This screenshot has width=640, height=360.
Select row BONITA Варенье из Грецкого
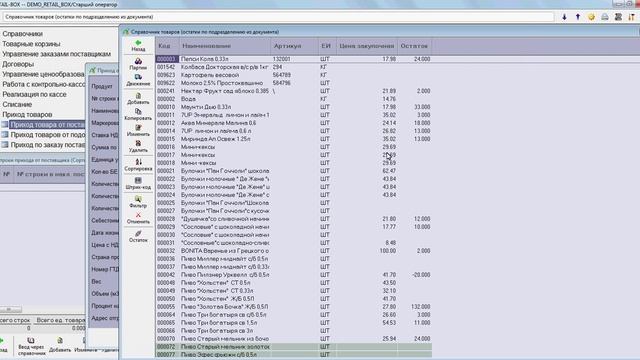293,251
